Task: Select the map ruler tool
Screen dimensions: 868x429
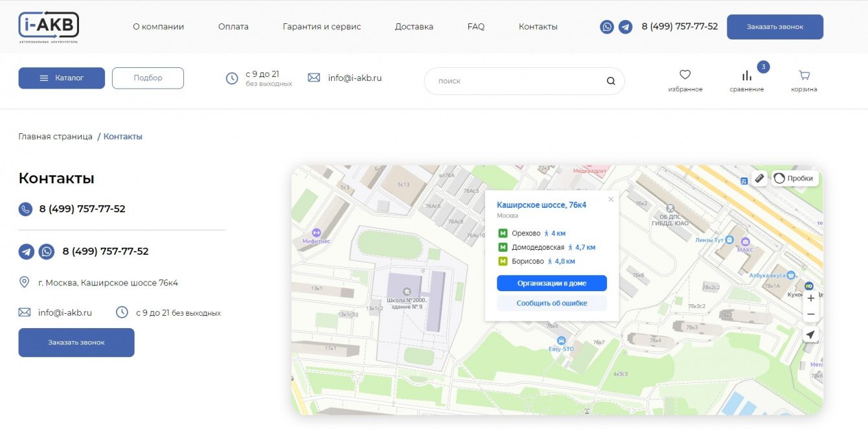Action: point(760,179)
